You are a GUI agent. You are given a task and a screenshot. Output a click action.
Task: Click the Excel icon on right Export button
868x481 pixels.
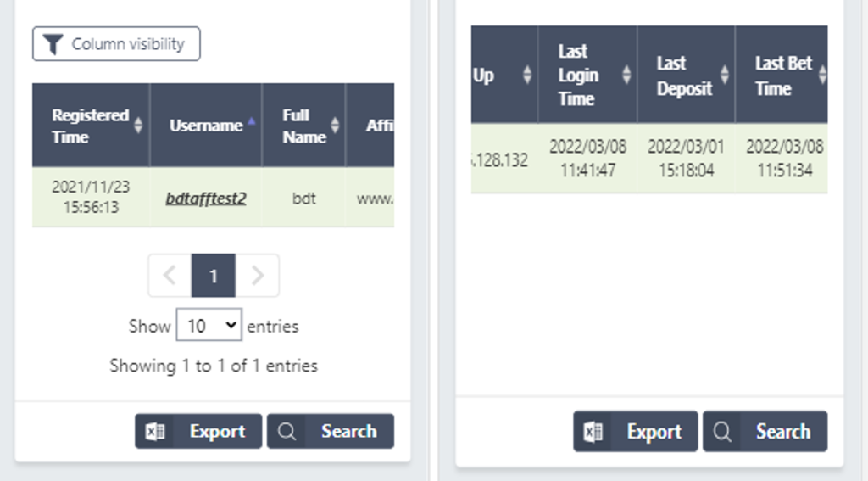click(x=593, y=433)
